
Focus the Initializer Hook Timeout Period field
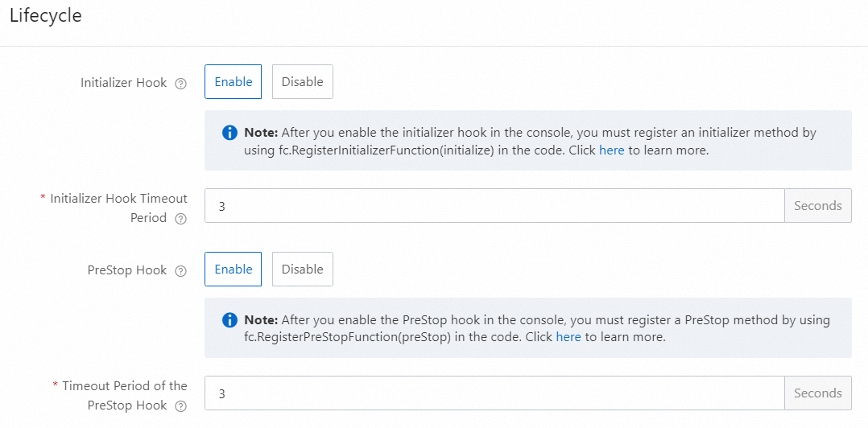click(494, 206)
